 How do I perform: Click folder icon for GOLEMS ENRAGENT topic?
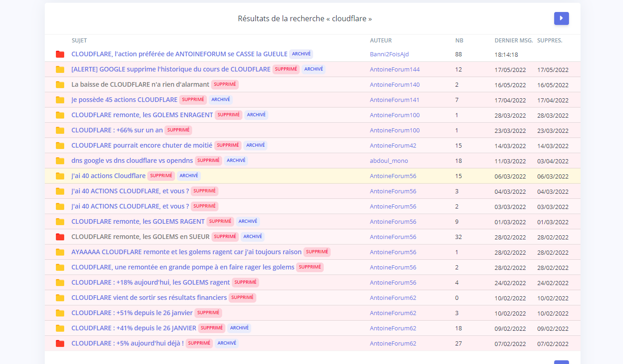pyautogui.click(x=60, y=115)
